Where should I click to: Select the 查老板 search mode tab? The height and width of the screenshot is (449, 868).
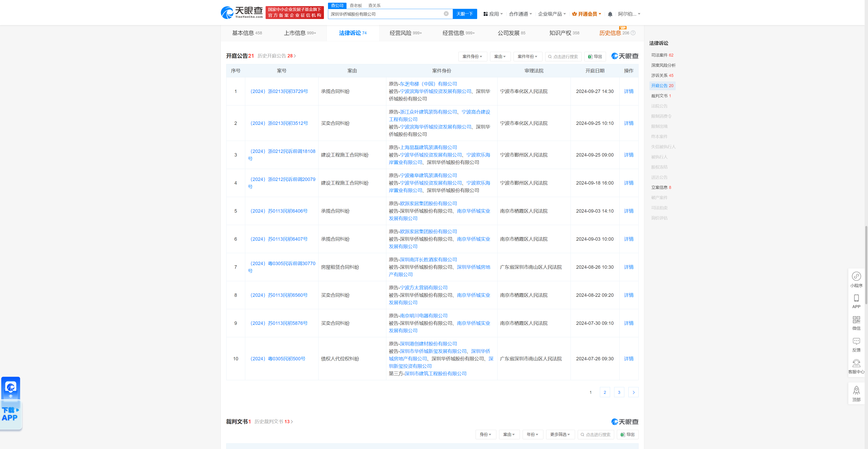point(356,5)
